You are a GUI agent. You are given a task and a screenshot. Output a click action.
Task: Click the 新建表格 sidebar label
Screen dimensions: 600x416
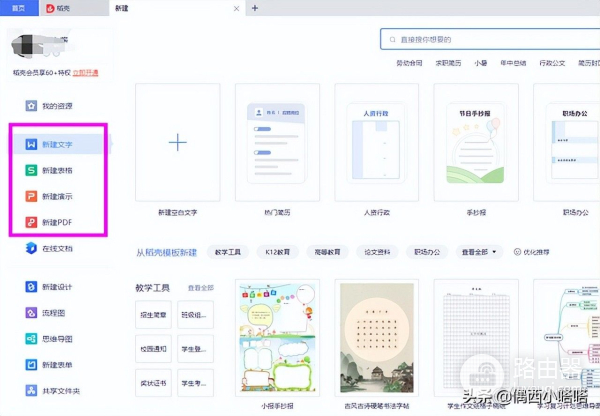(x=57, y=170)
